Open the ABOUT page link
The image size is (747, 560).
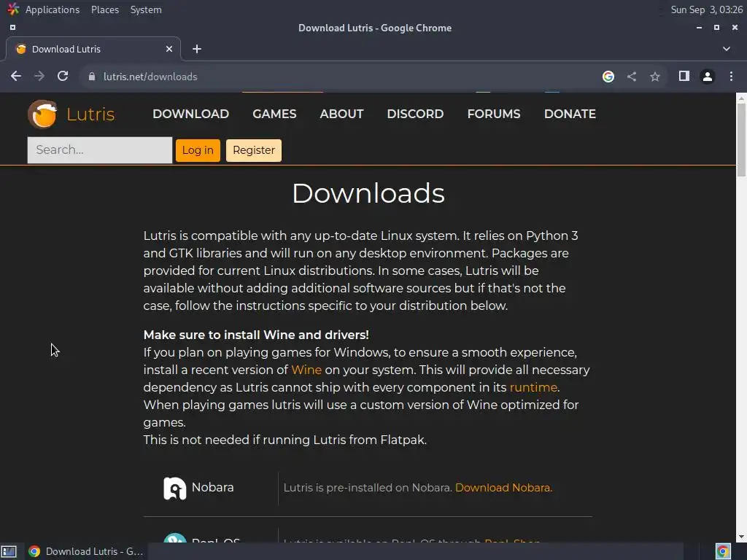pyautogui.click(x=341, y=114)
